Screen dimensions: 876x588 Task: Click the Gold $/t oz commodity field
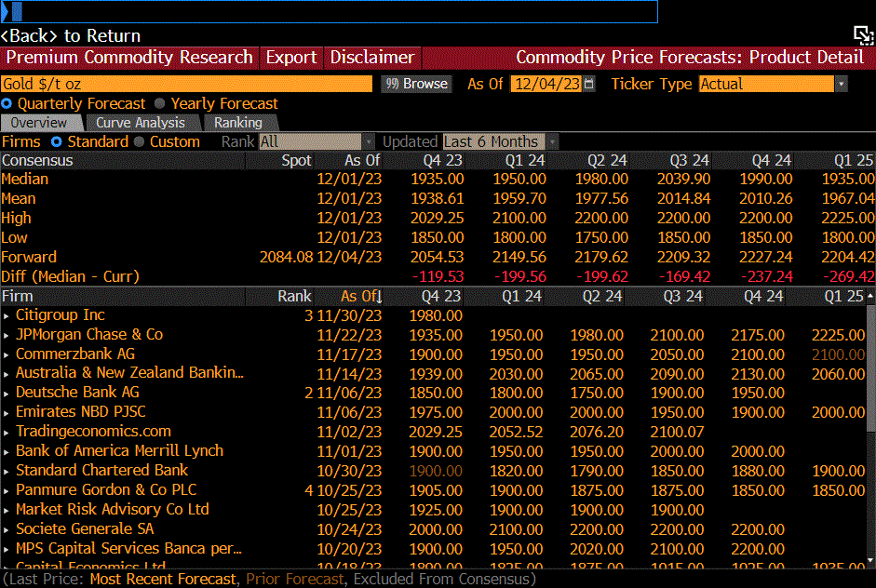[x=186, y=84]
